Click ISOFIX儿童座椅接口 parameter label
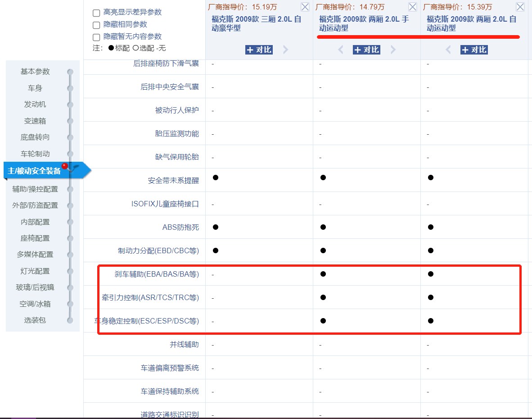Image resolution: width=532 pixels, height=419 pixels. (x=165, y=204)
